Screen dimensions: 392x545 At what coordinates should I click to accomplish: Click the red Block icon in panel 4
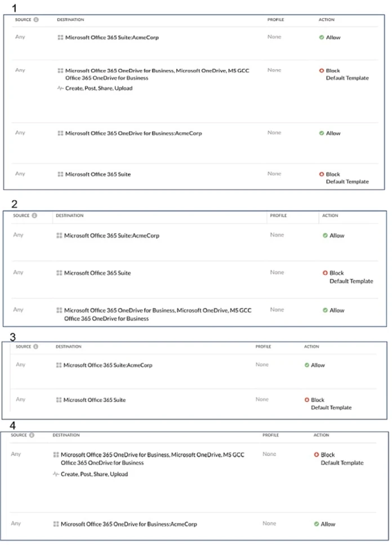pyautogui.click(x=317, y=455)
